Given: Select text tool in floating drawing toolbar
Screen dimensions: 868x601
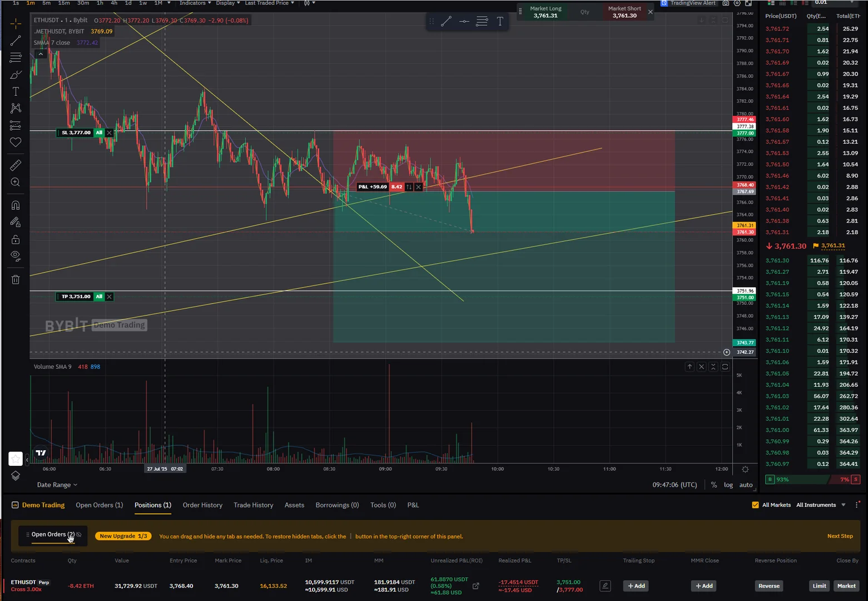Looking at the screenshot, I should [500, 22].
